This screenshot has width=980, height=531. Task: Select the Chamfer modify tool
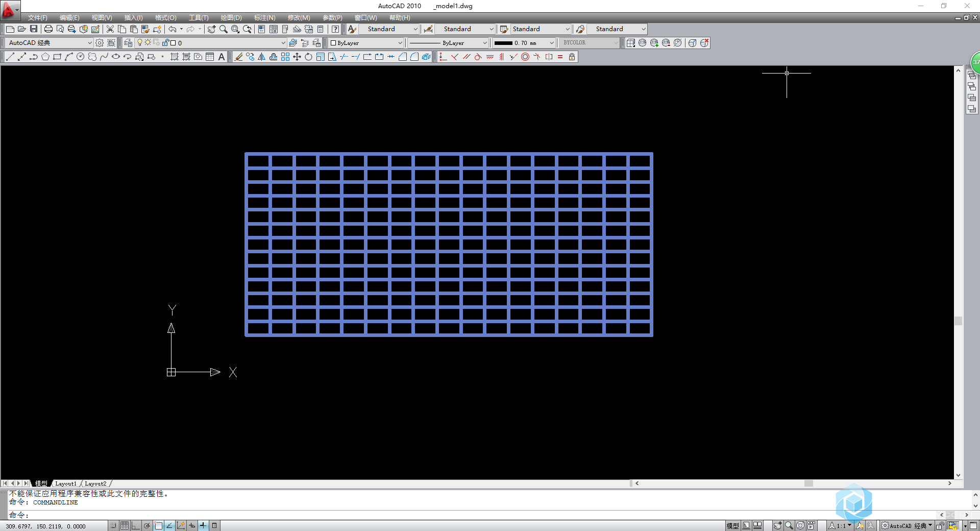(x=403, y=57)
